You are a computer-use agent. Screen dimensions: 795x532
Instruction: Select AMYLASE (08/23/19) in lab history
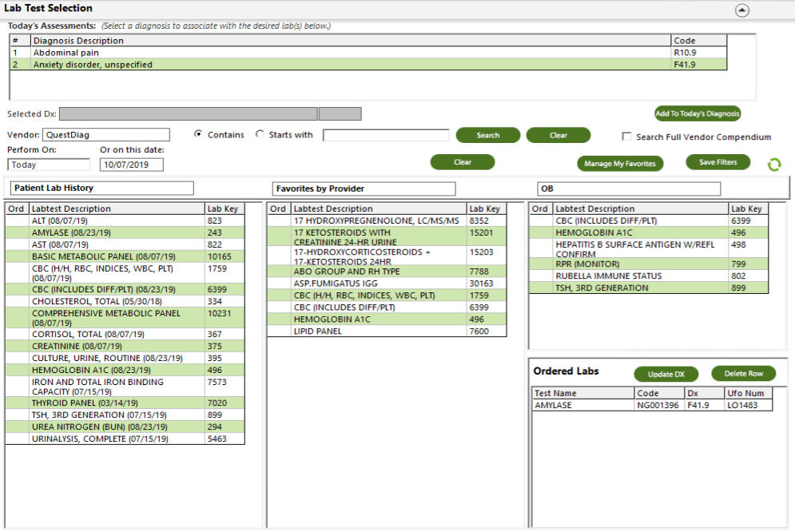(125, 232)
